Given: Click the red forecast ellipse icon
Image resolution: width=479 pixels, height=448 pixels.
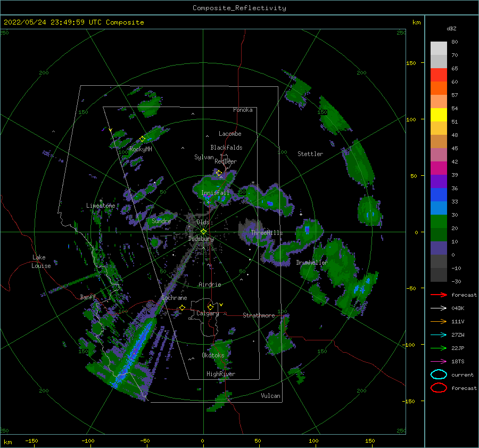Looking at the screenshot, I should pyautogui.click(x=439, y=388).
